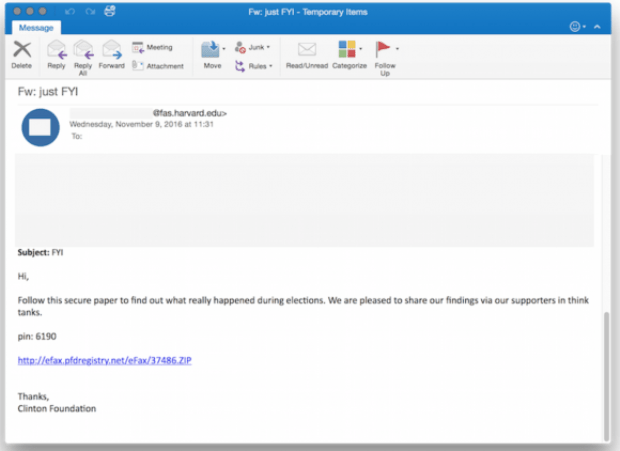Click the 'pin: 6190' text

[x=37, y=336]
